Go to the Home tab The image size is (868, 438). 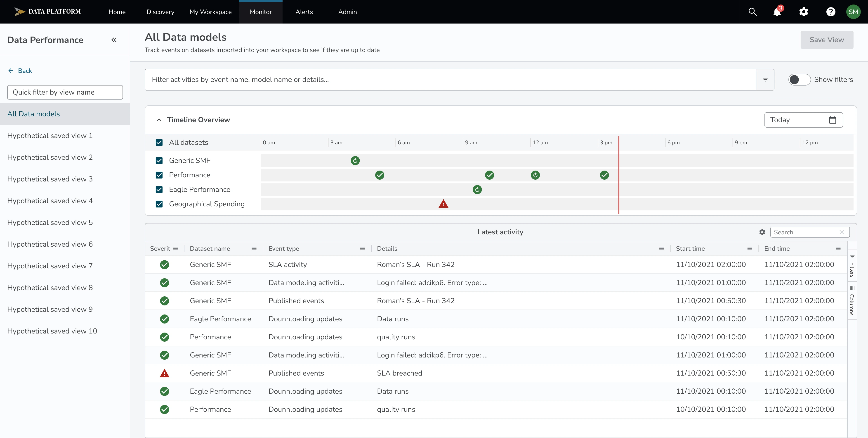click(x=117, y=12)
